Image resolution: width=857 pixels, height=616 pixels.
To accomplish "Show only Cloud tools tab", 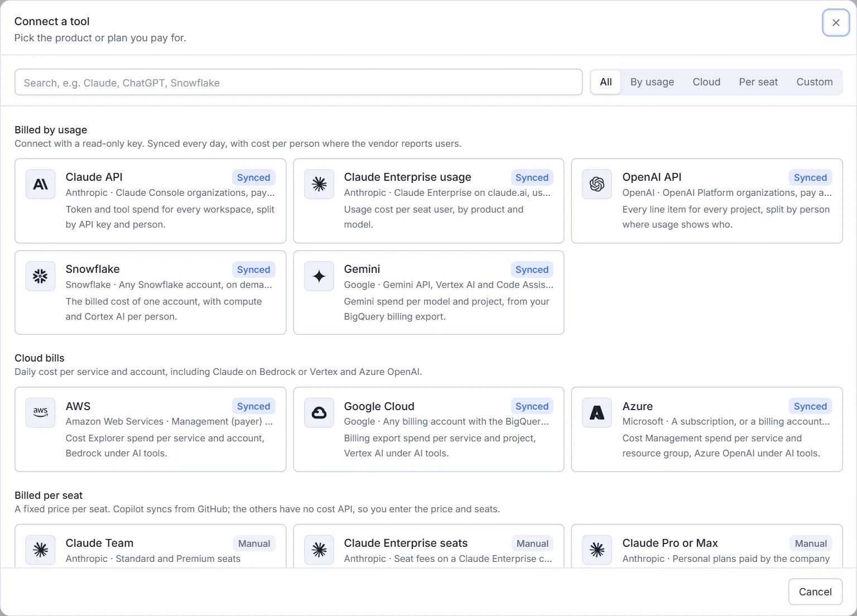I will tap(706, 82).
